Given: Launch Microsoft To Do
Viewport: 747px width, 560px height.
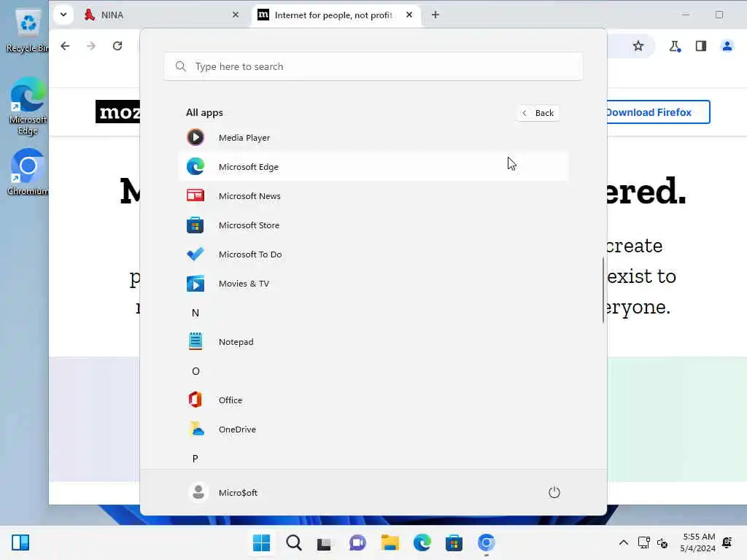Looking at the screenshot, I should click(x=373, y=254).
